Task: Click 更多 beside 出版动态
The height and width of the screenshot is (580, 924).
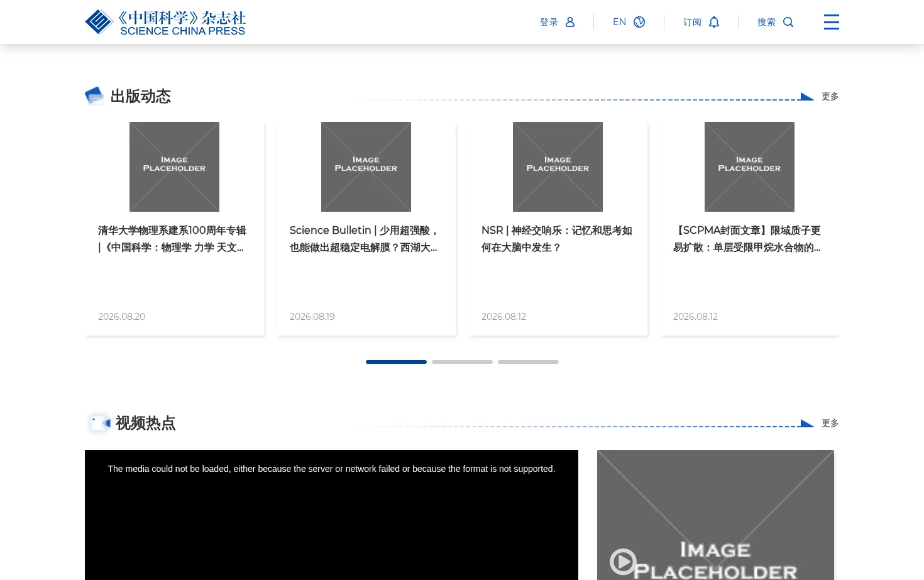Action: (830, 96)
